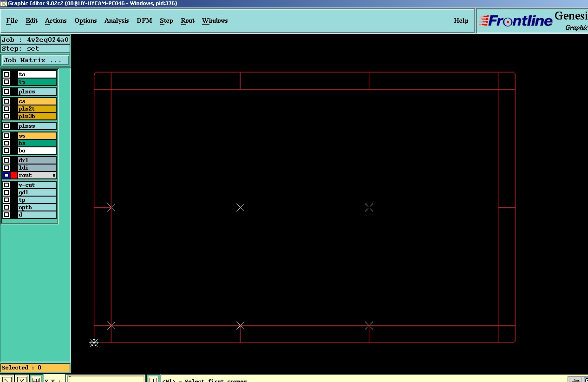Toggle display checkbox for layer ldi
Image resolution: width=588 pixels, height=382 pixels.
coord(7,168)
